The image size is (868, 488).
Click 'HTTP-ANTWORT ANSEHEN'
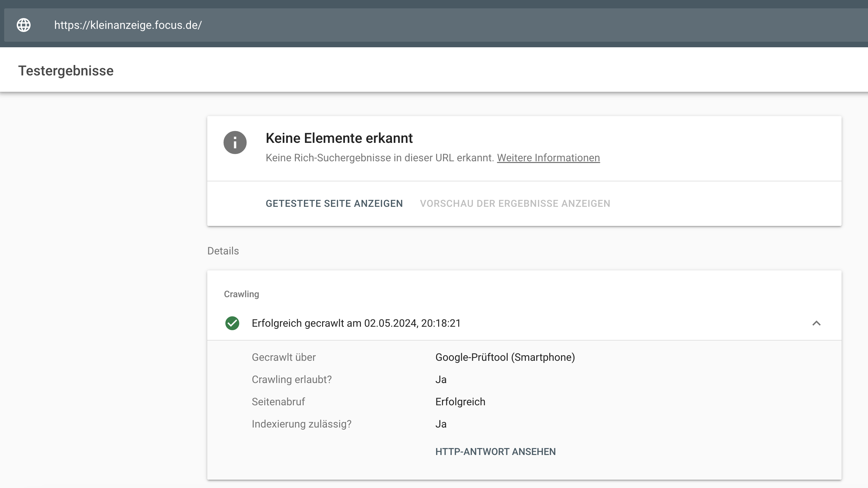tap(495, 451)
